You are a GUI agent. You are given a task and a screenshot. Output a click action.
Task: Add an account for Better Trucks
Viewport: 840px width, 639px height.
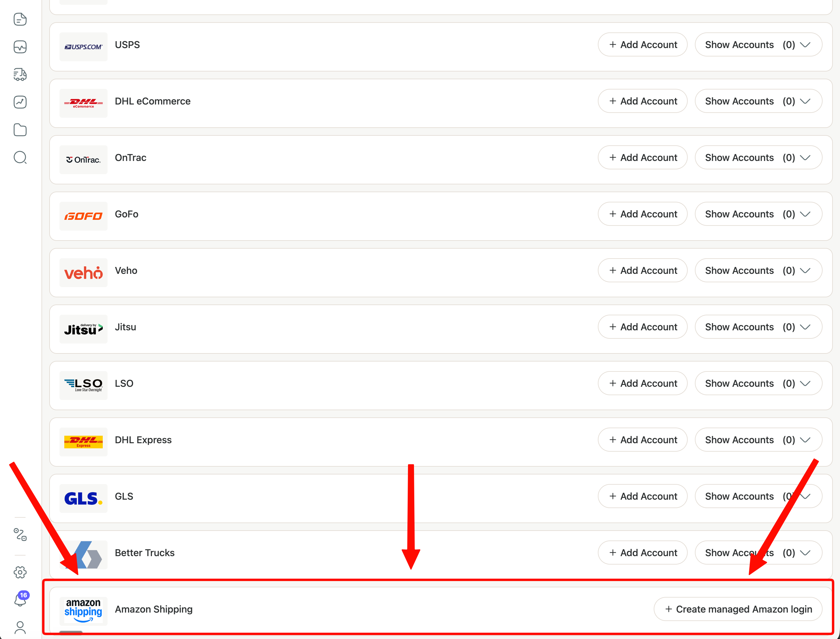643,553
